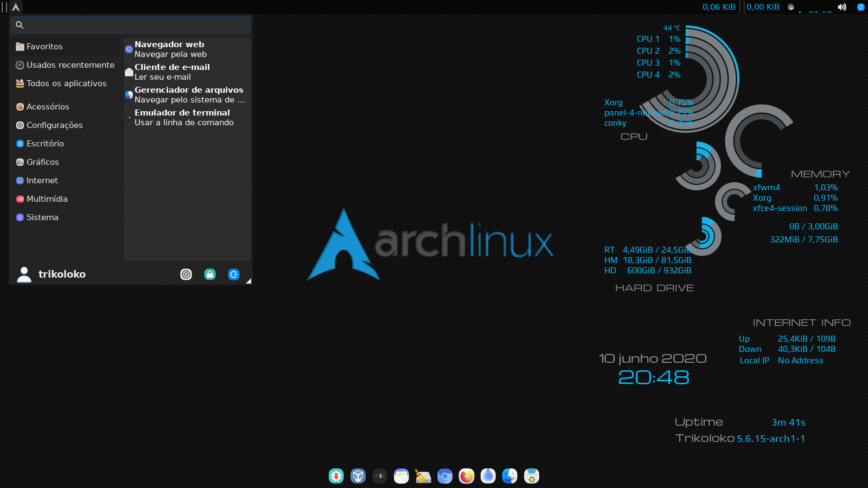
Task: Open the Todos os aplicativos category
Action: pyautogui.click(x=66, y=84)
